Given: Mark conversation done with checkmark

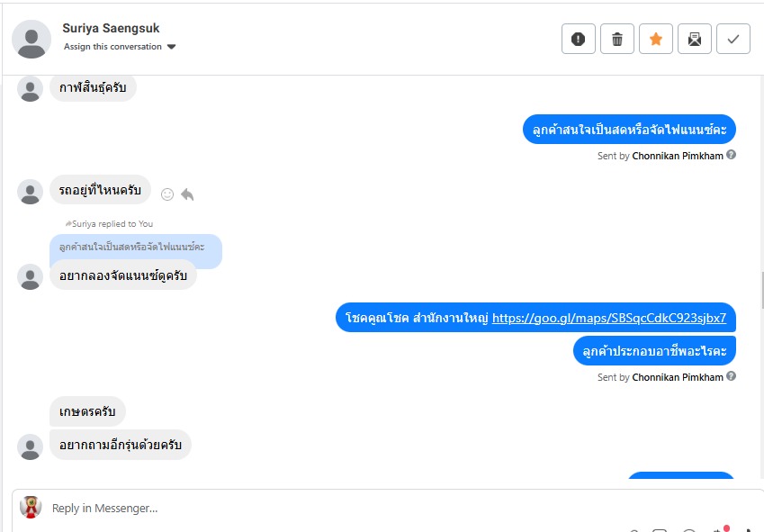Looking at the screenshot, I should point(733,39).
